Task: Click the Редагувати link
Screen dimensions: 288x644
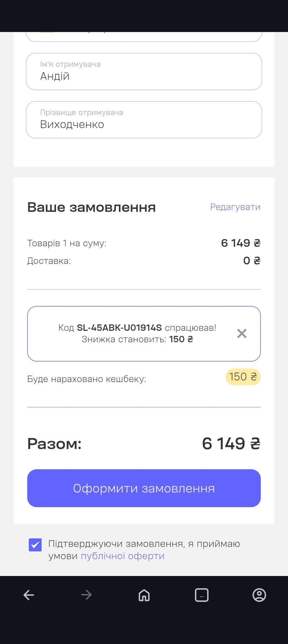Action: [235, 207]
